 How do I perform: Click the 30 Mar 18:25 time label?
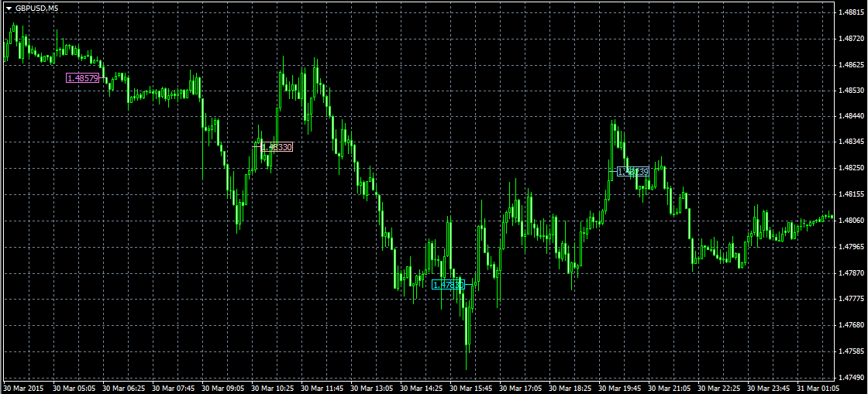coord(570,388)
